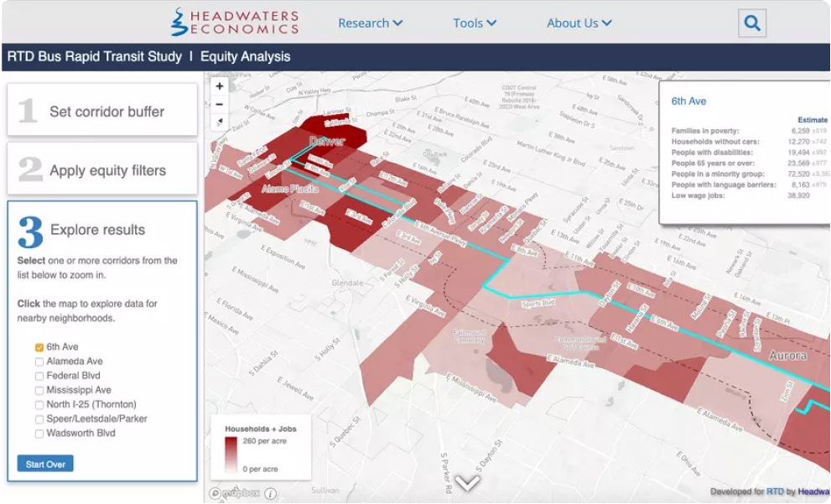Image resolution: width=831 pixels, height=504 pixels.
Task: Open the Mapbox attribution info icon
Action: coord(270,494)
